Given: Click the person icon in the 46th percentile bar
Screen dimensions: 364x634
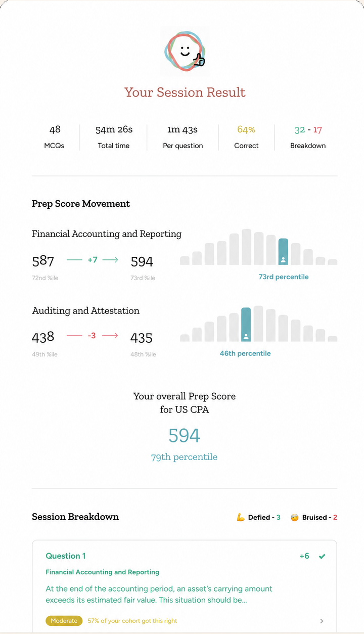Looking at the screenshot, I should 246,336.
